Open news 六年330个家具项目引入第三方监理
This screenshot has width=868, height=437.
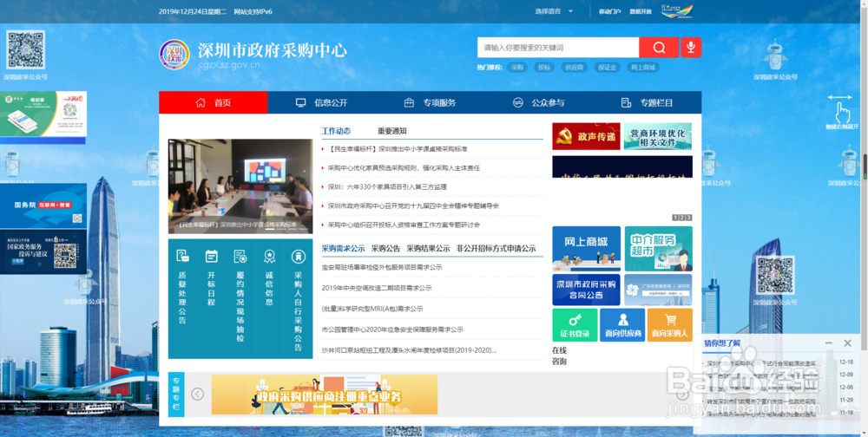coord(387,187)
